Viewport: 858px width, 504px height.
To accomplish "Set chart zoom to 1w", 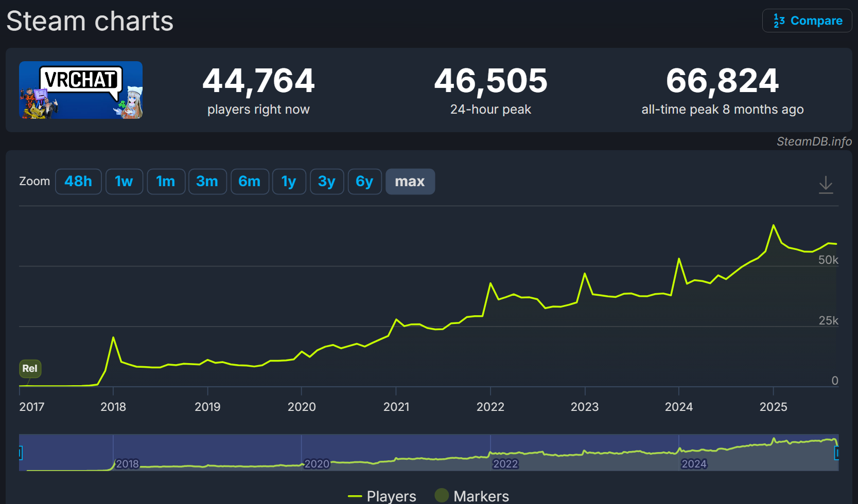I will pyautogui.click(x=124, y=182).
